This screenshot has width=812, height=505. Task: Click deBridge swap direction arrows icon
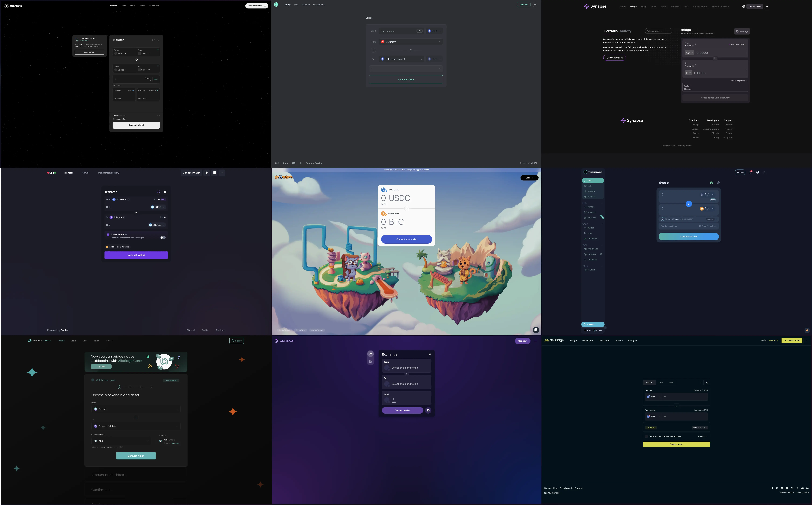pyautogui.click(x=676, y=406)
